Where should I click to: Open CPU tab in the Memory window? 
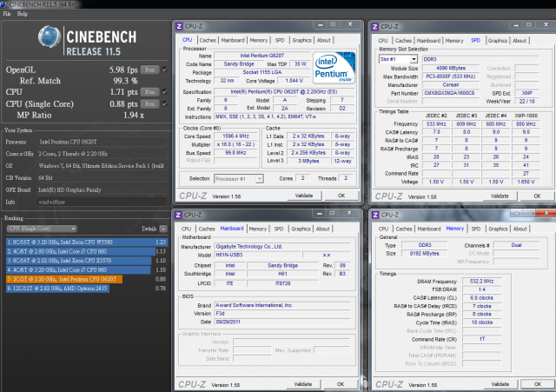click(383, 229)
